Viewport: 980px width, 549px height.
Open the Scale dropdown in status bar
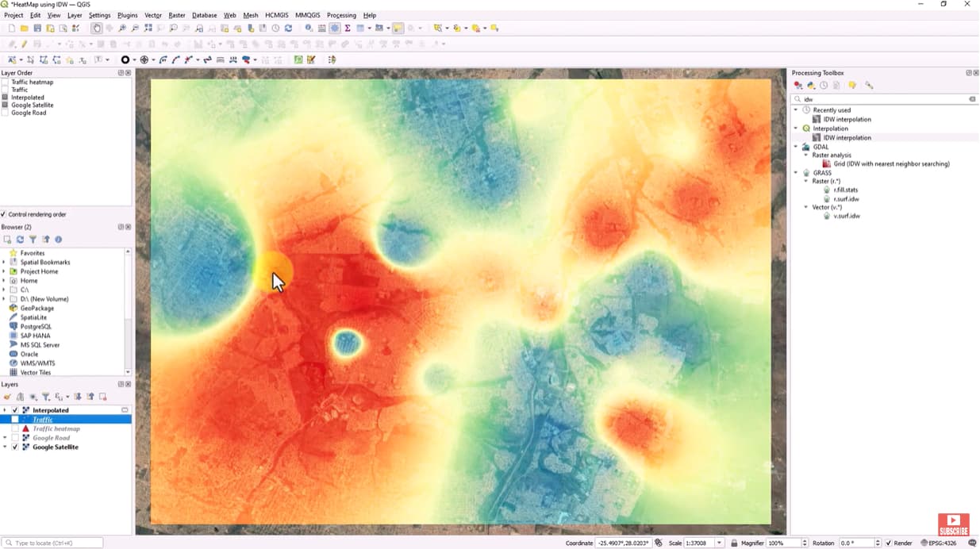(719, 543)
